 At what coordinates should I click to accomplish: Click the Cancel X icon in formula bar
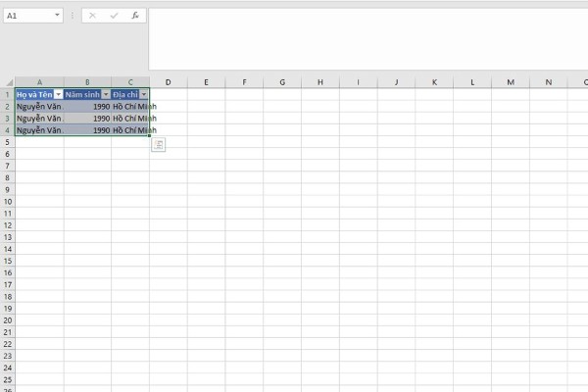click(x=93, y=17)
